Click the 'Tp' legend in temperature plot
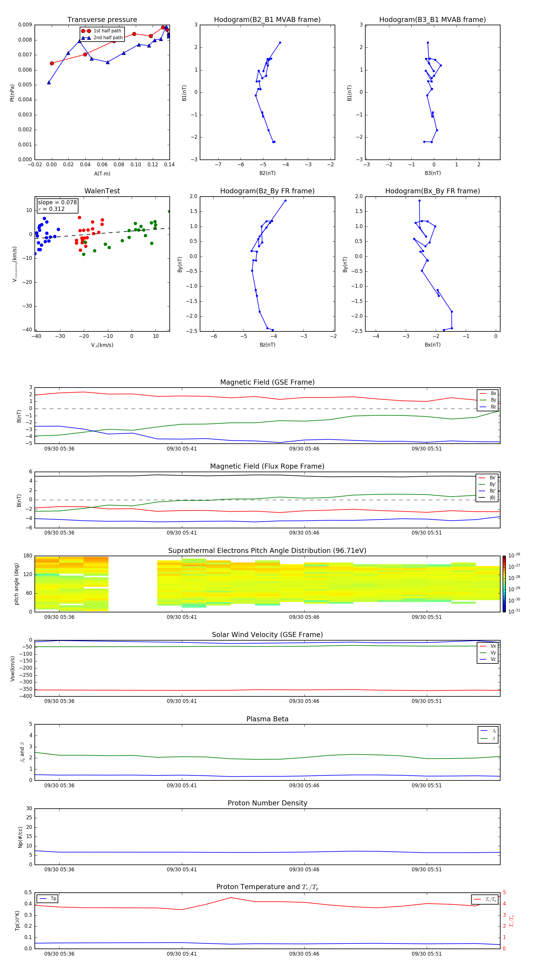The height and width of the screenshot is (980, 535). (x=48, y=899)
